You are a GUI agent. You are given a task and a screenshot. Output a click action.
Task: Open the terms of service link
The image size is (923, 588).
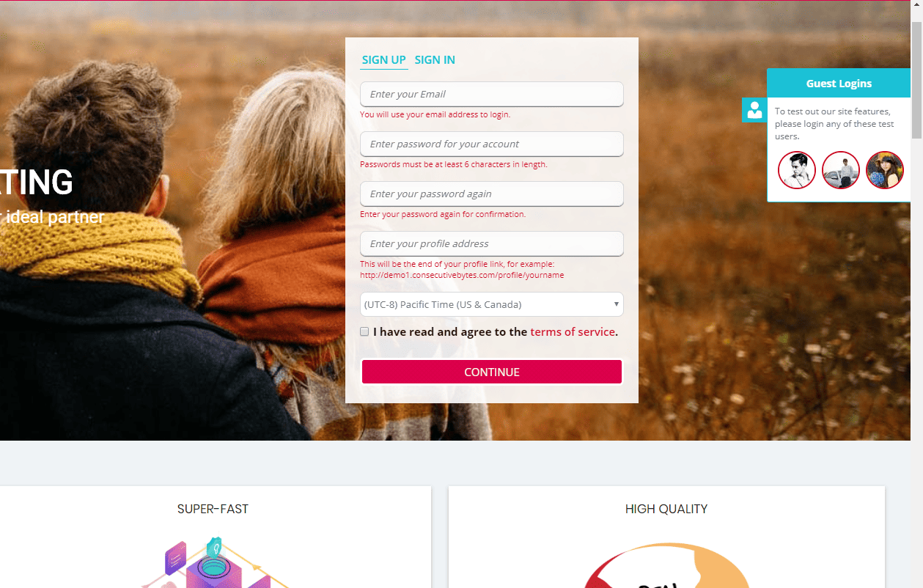[573, 332]
